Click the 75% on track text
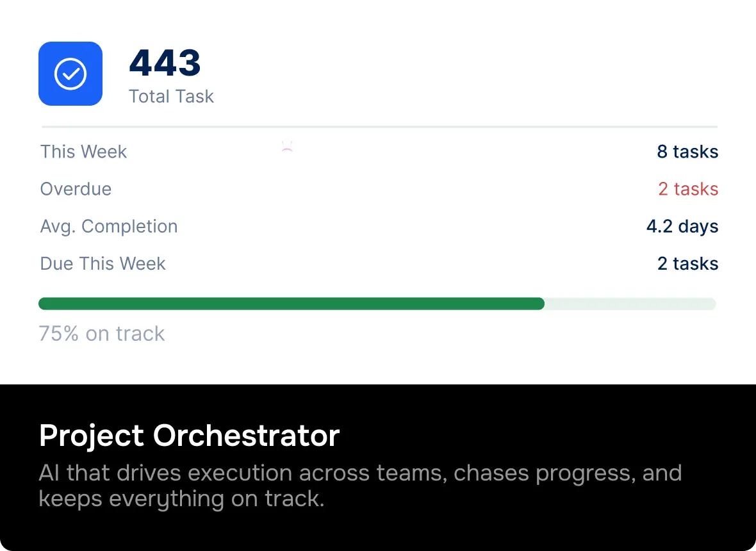Image resolution: width=756 pixels, height=551 pixels. (102, 334)
